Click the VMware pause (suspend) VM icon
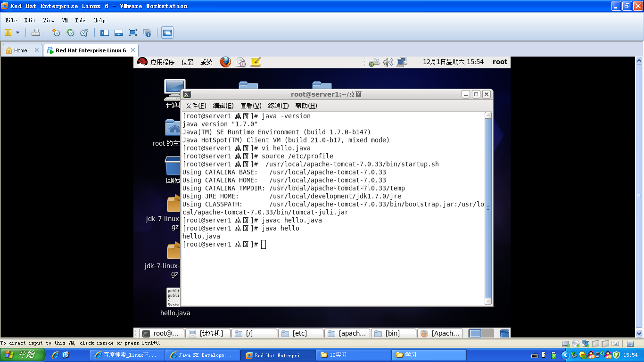Screen dimensions: 644x362 (x=8, y=33)
